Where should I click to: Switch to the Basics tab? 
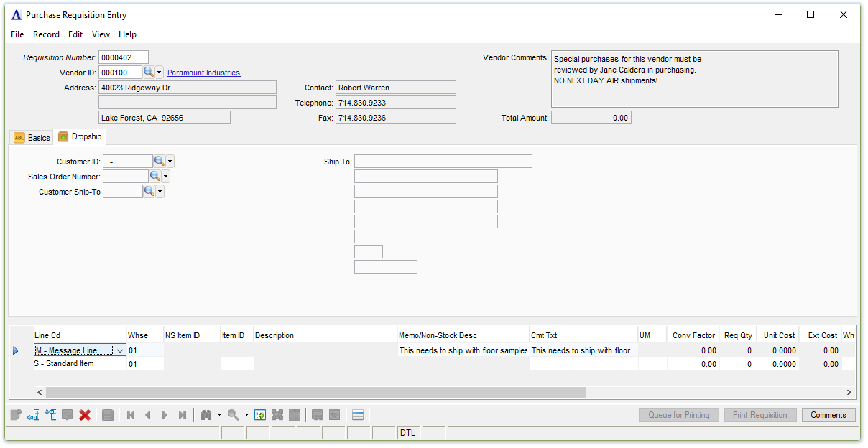click(32, 138)
